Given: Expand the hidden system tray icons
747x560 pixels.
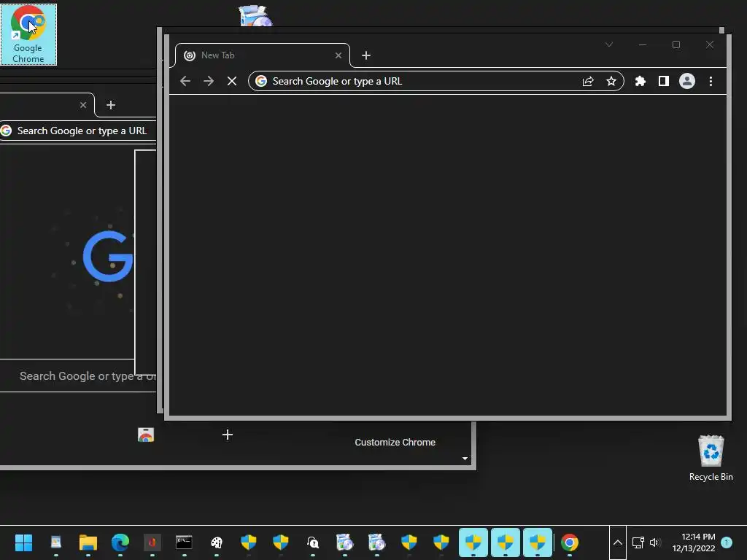Looking at the screenshot, I should click(617, 542).
